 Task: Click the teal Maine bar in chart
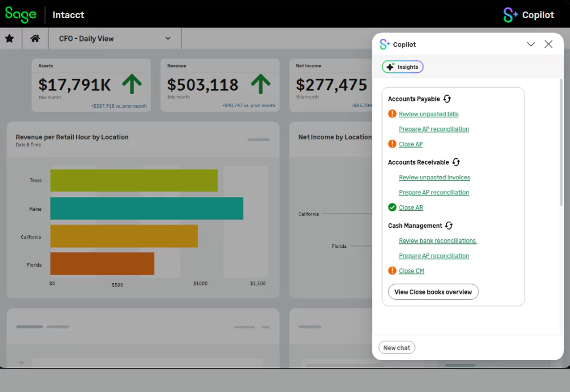(x=146, y=209)
